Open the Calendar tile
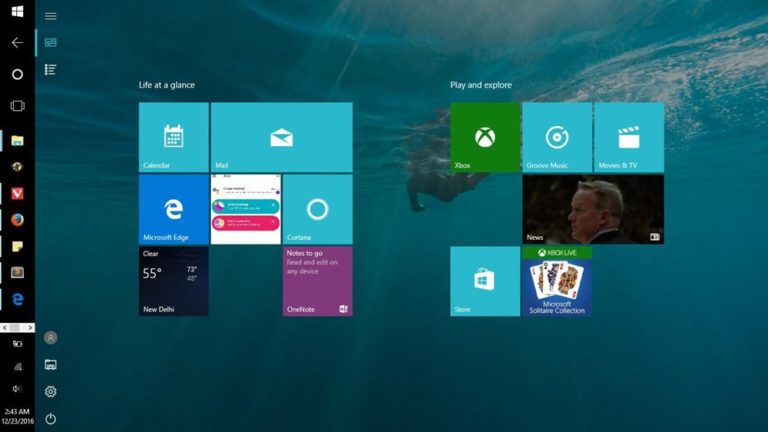 173,137
